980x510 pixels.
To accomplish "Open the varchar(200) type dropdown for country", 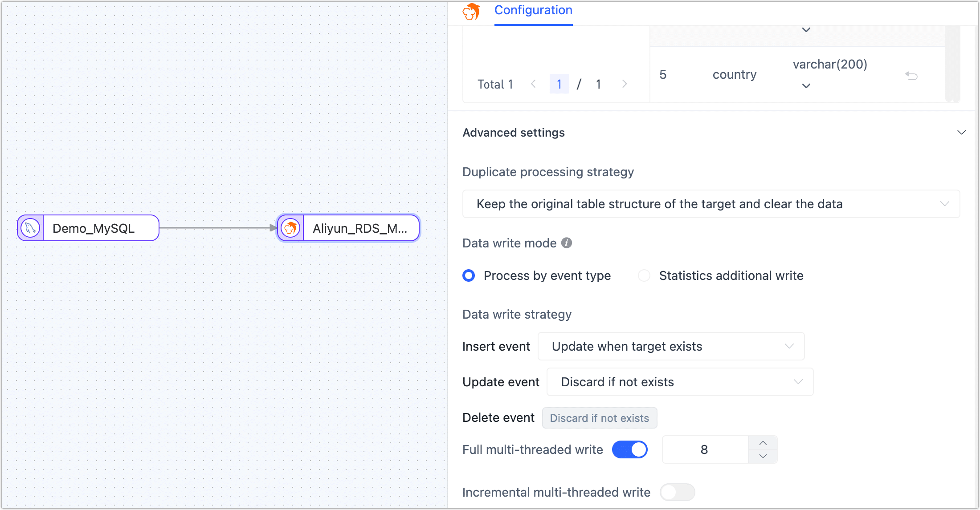I will [806, 85].
